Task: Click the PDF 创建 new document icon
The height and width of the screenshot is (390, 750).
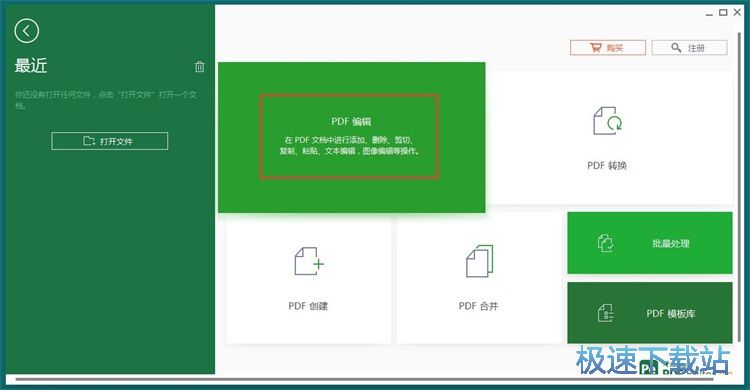Action: (x=309, y=261)
